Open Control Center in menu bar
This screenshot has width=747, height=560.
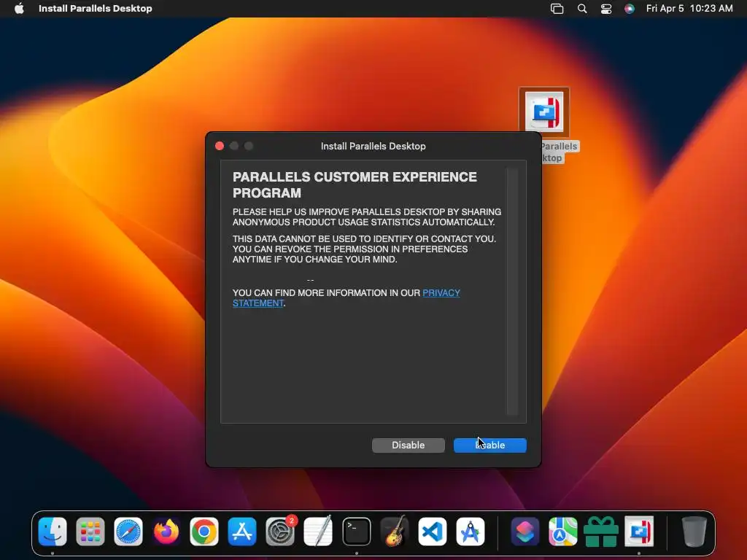(606, 9)
